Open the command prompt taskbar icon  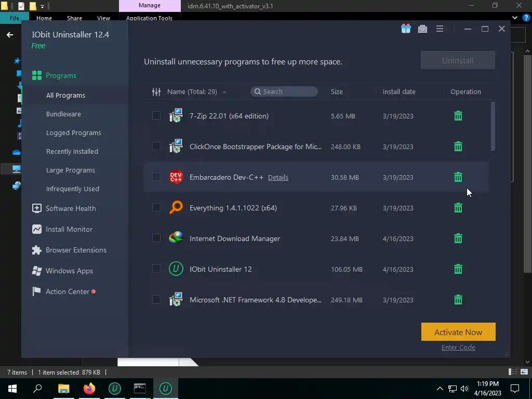tap(140, 389)
